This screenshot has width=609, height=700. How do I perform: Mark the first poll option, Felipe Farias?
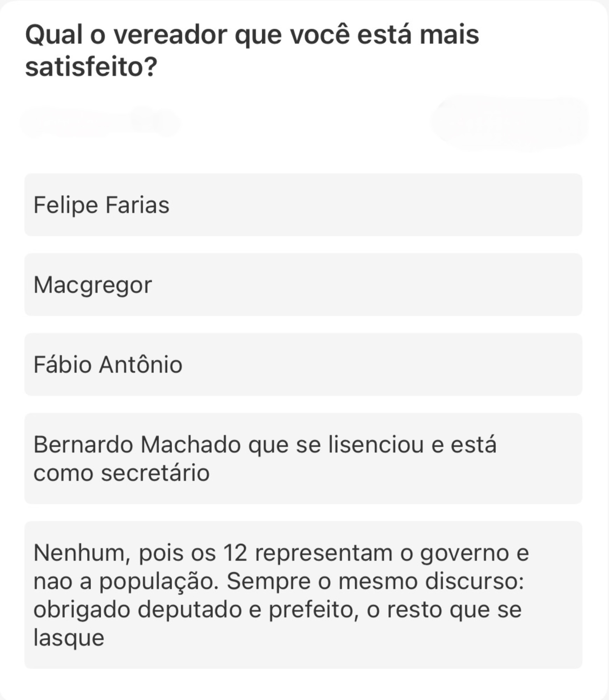[303, 205]
